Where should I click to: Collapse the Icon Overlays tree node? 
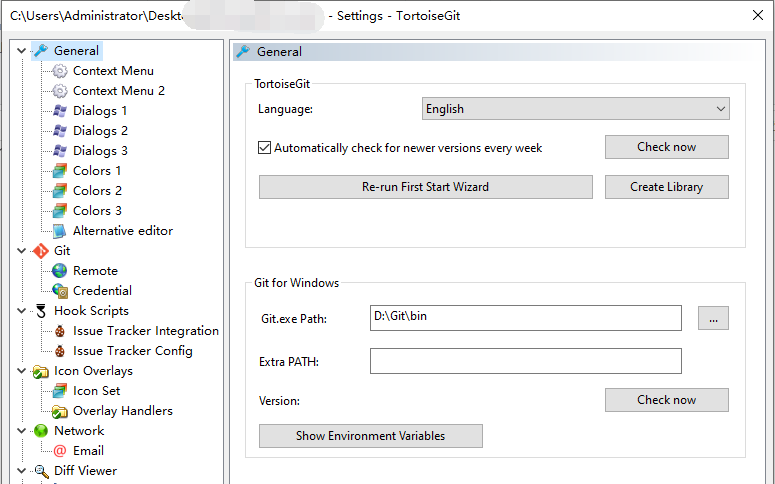coord(21,371)
